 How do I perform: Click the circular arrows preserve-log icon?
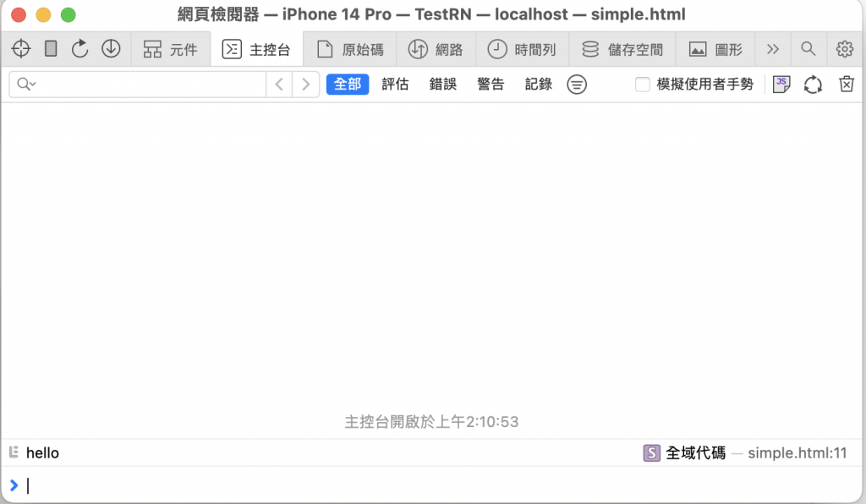coord(813,85)
